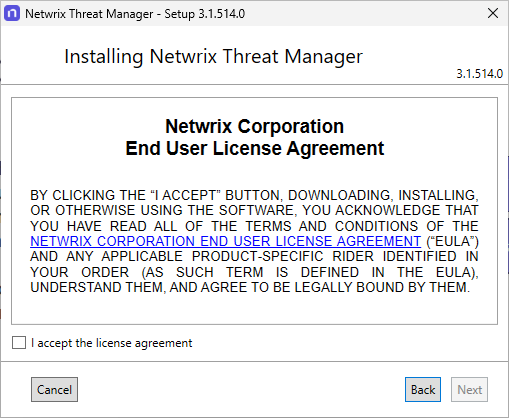Screen dimensions: 509x418
Task: Click the disabled Next button
Action: [x=469, y=389]
